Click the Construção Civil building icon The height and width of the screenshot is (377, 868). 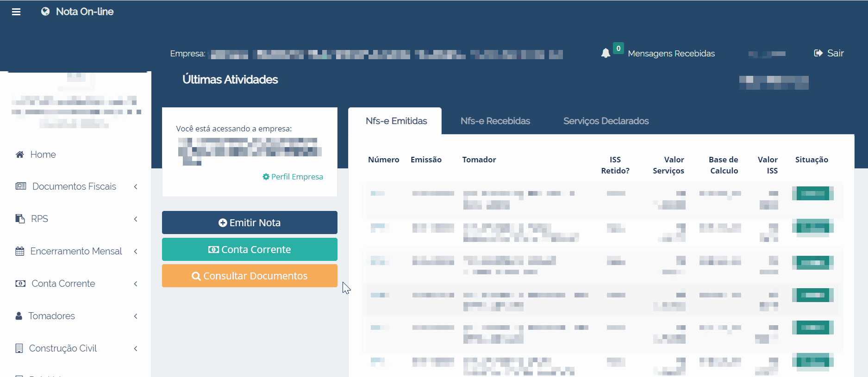19,348
